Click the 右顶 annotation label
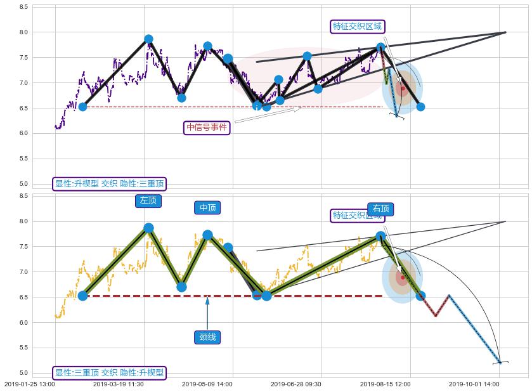The height and width of the screenshot is (392, 532). coord(380,209)
